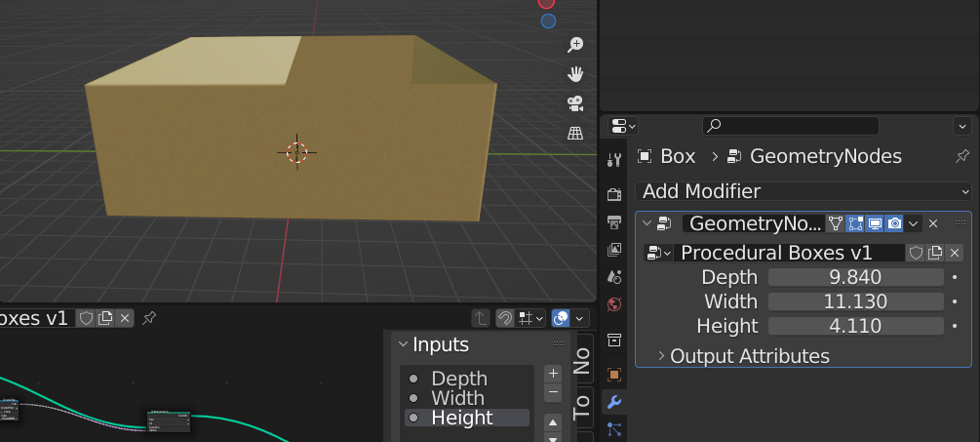Click the animate dot beside Width
Image resolution: width=980 pixels, height=442 pixels.
(x=955, y=301)
